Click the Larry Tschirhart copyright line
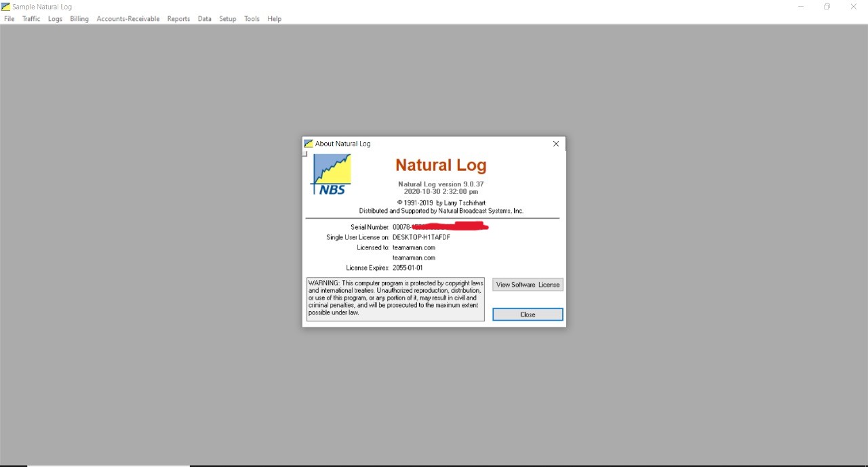This screenshot has height=467, width=868. click(x=441, y=203)
